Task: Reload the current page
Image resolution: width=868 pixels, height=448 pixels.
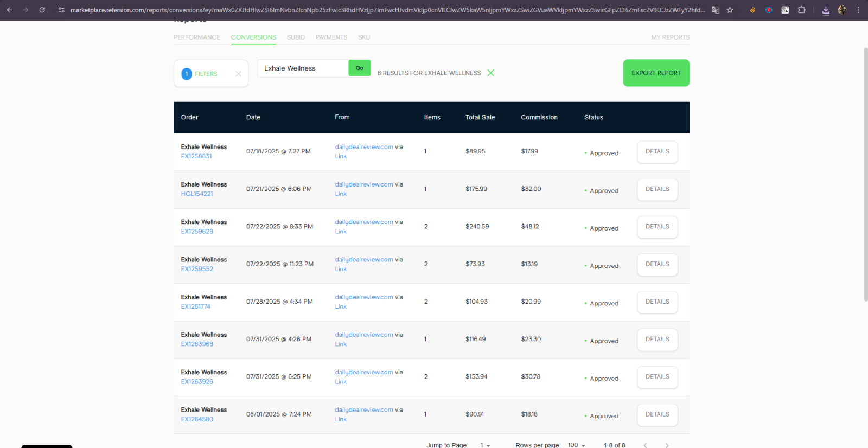Action: 42,10
